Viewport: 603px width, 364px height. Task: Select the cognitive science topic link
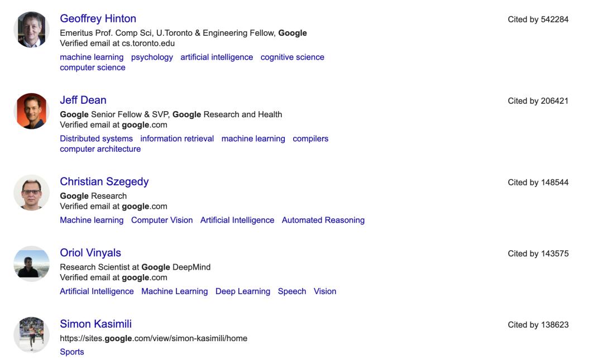(x=292, y=57)
